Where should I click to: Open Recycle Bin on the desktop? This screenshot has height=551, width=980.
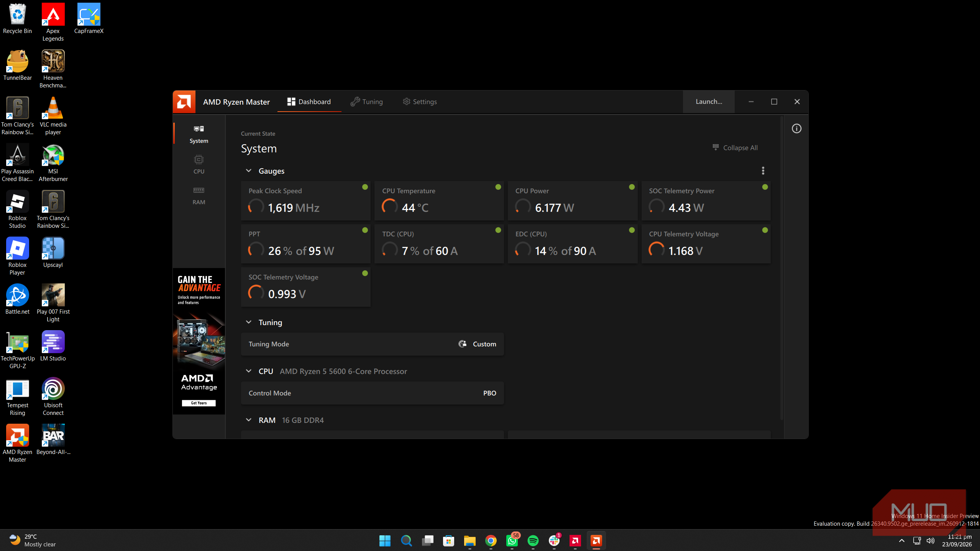(x=17, y=18)
